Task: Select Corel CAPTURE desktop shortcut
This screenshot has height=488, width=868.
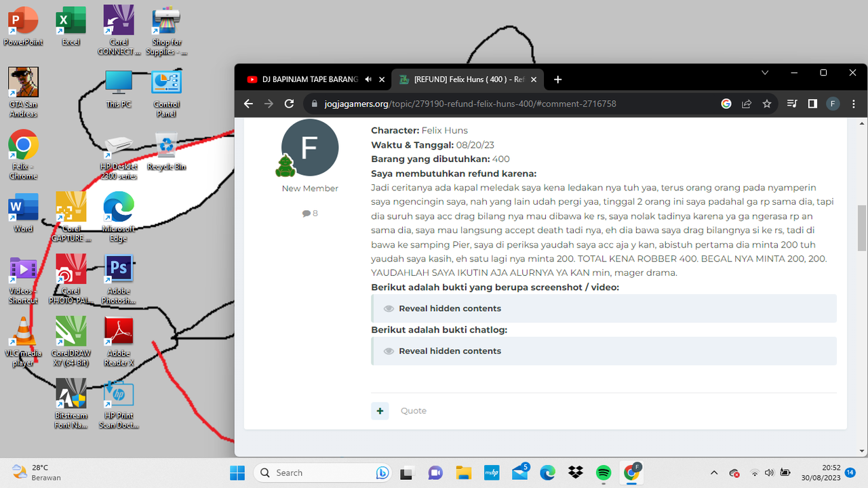Action: [71, 217]
